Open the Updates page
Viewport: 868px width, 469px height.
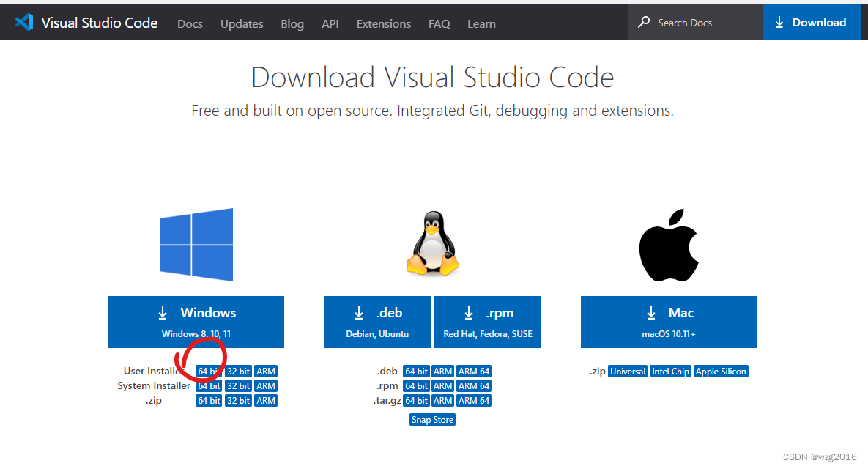(242, 23)
